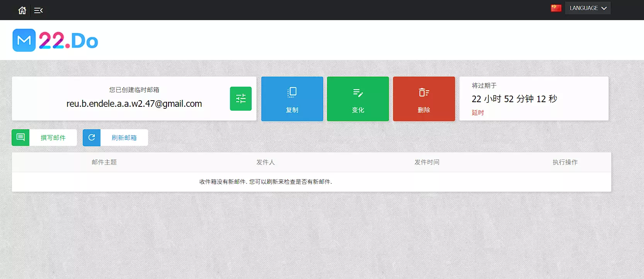Select the 发件时间 column header
The image size is (644, 279).
point(427,162)
